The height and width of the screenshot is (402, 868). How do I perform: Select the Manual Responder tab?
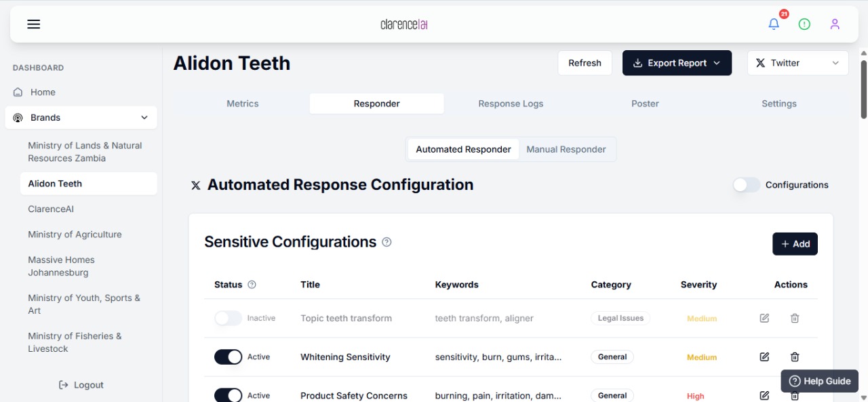(566, 150)
